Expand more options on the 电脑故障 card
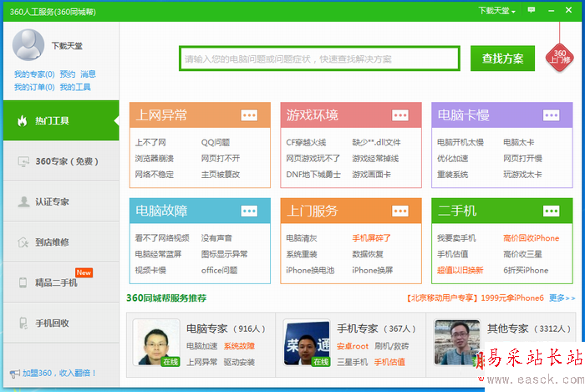 pyautogui.click(x=249, y=211)
